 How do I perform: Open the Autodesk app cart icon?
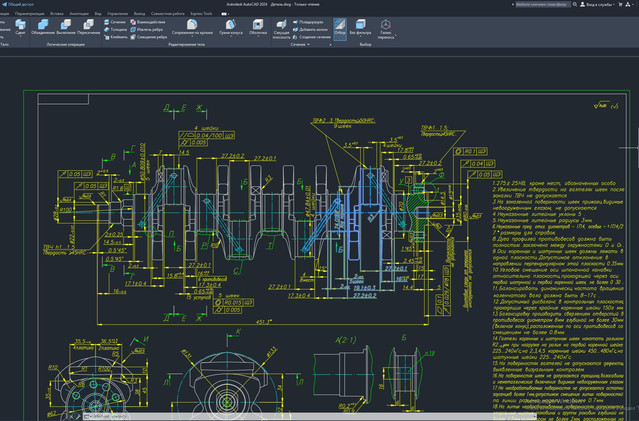pos(621,4)
